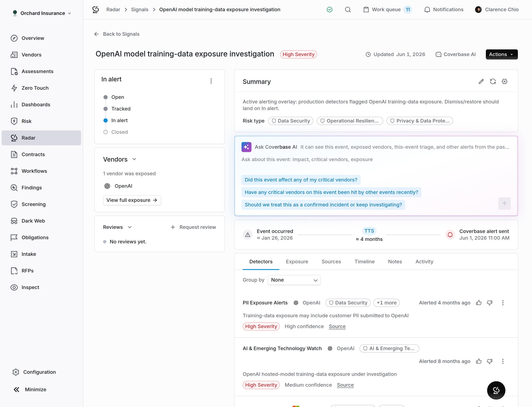This screenshot has width=532, height=407.
Task: Minimize the sidebar
Action: point(30,389)
